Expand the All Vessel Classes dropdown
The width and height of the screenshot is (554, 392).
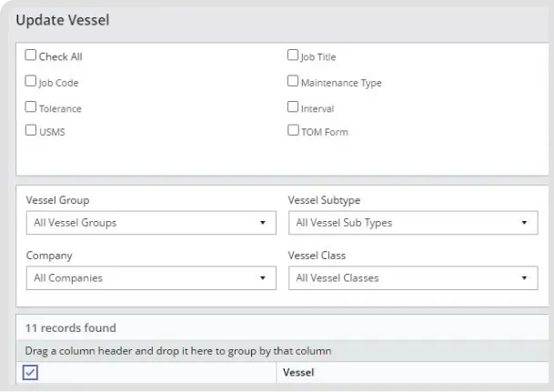tap(411, 277)
